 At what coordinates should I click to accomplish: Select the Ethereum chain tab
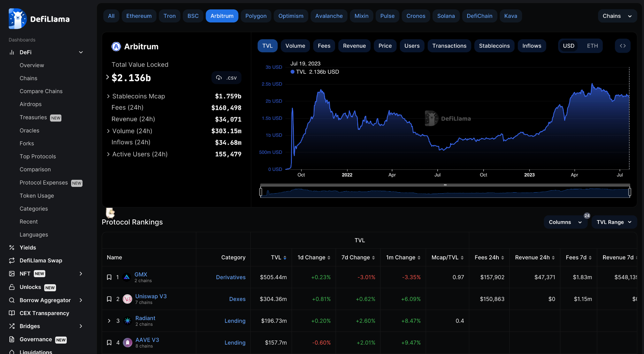[139, 16]
